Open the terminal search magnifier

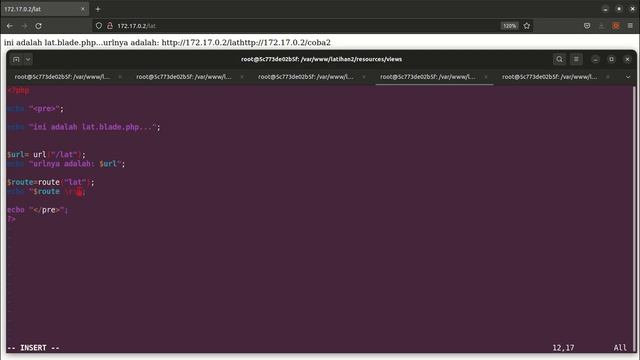tap(559, 60)
